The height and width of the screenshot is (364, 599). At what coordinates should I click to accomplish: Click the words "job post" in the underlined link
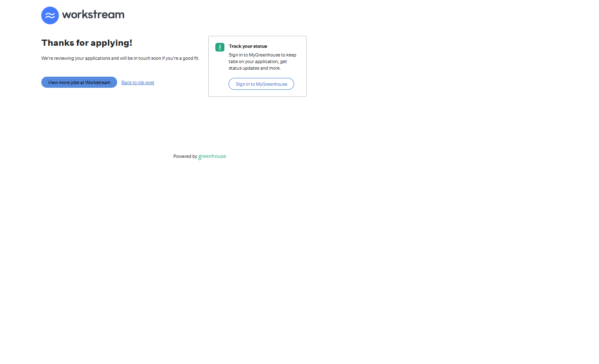(146, 83)
